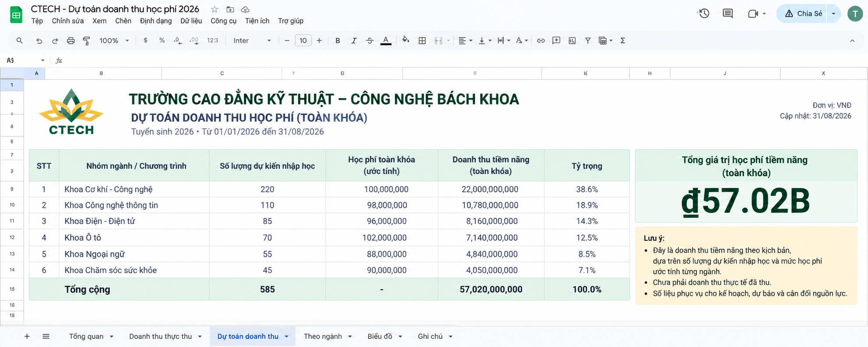Click the search menus magnifier icon

pos(19,41)
